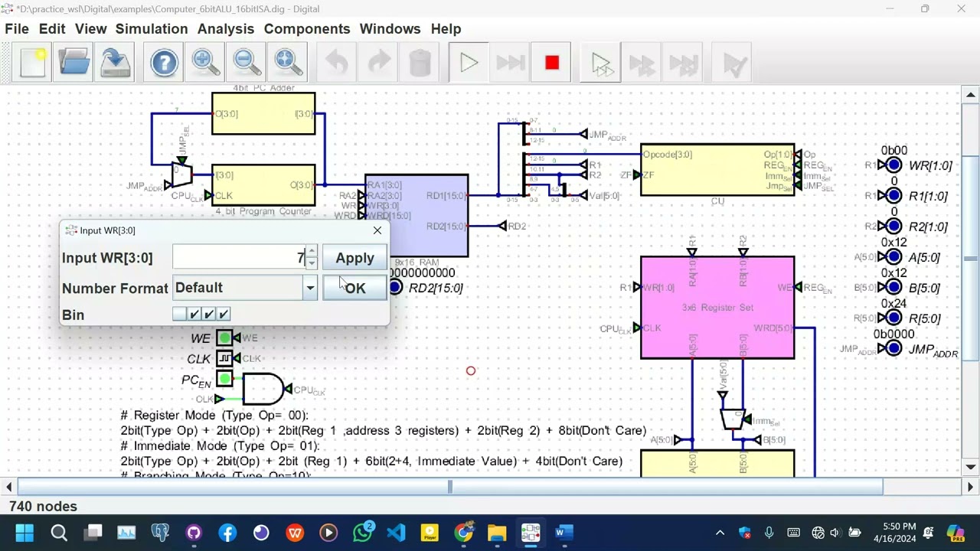The width and height of the screenshot is (980, 551).
Task: Close the Input WR[3:0] dialog
Action: pyautogui.click(x=377, y=230)
